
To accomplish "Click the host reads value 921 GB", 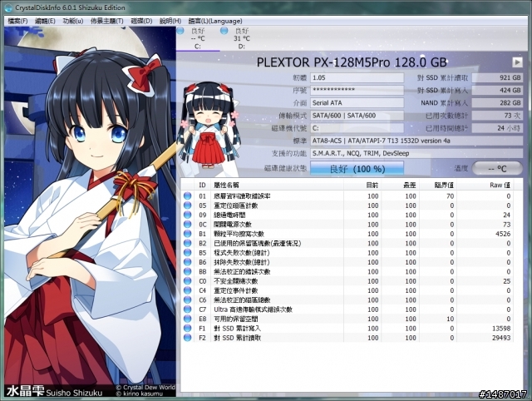I will (x=497, y=77).
